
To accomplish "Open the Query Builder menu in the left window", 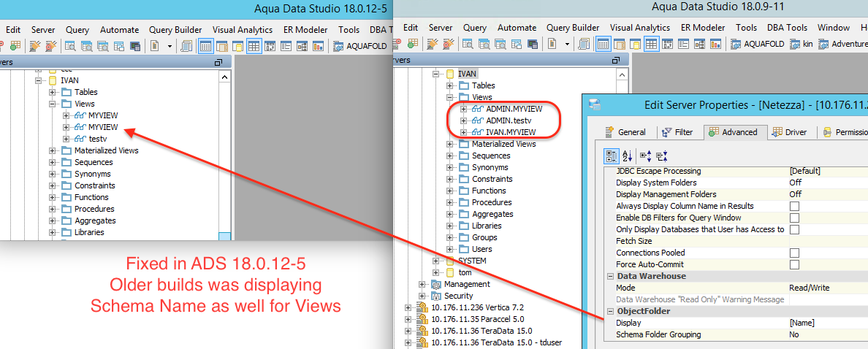I will click(x=176, y=30).
